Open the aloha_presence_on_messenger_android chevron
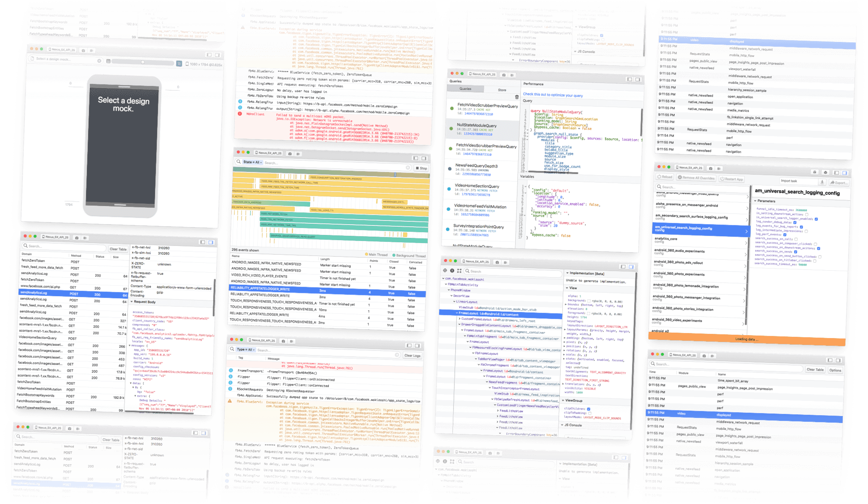The height and width of the screenshot is (504, 868). 747,209
